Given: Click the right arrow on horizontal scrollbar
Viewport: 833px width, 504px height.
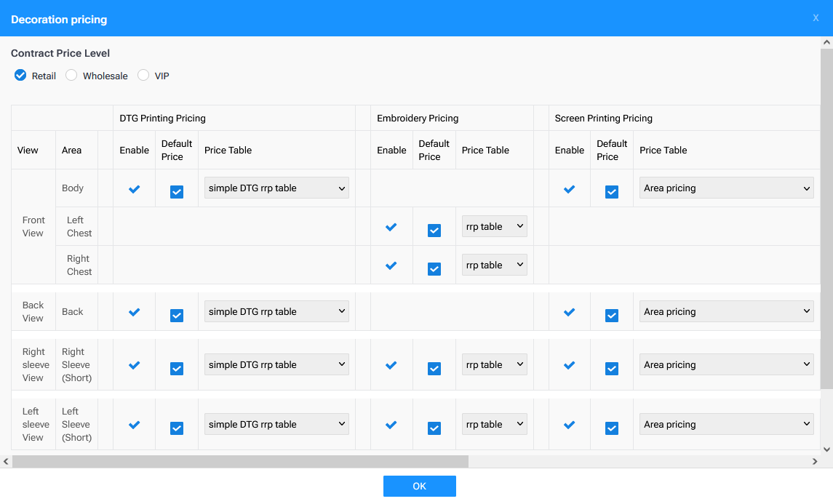Looking at the screenshot, I should click(816, 460).
